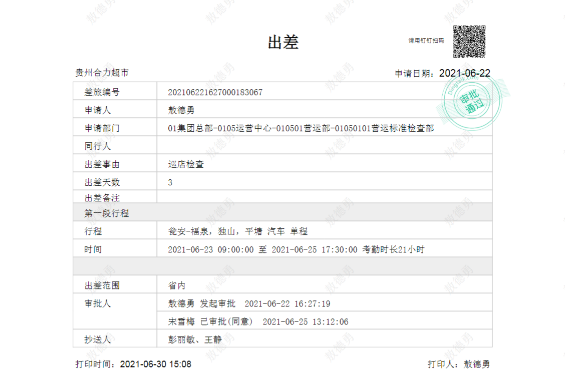This screenshot has width=565, height=392.
Task: Select the 贵州合力超市 company name
Action: tap(102, 73)
